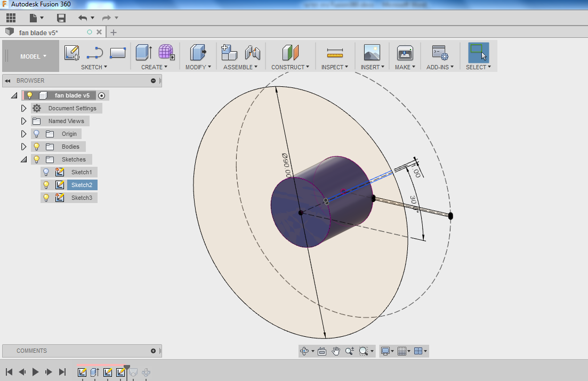The image size is (588, 381).
Task: Jump to the timeline end
Action: (x=62, y=372)
